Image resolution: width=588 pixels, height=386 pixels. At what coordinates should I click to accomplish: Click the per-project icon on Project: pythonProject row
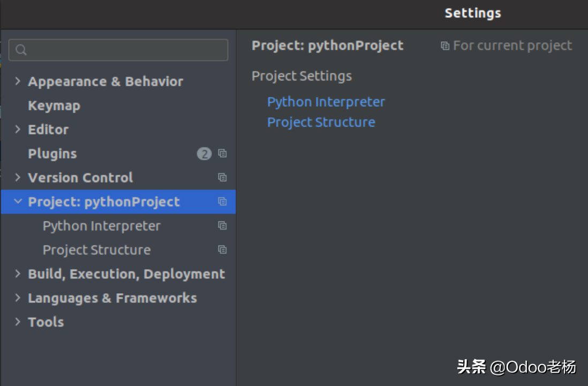[222, 202]
